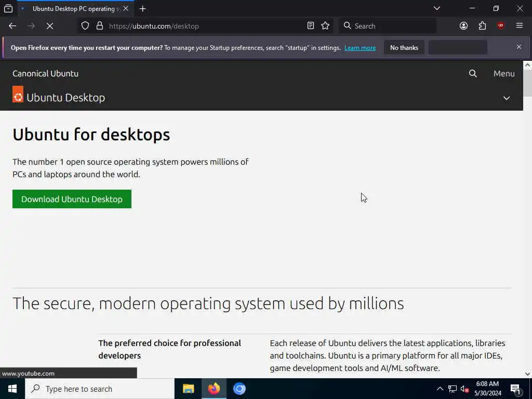Stop loading the page
This screenshot has width=532, height=399.
coord(50,26)
